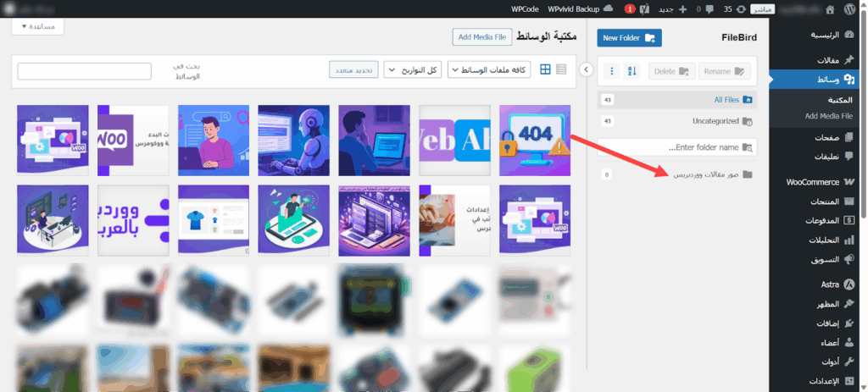Open thumbnail of man in purple sweater
The image size is (868, 392).
pyautogui.click(x=214, y=141)
